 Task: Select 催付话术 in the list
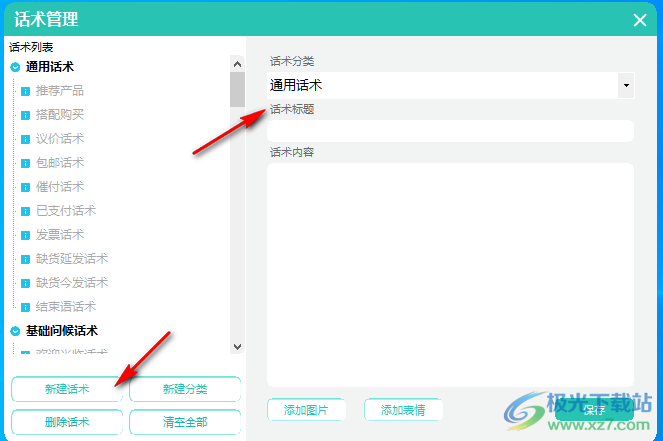tap(60, 186)
